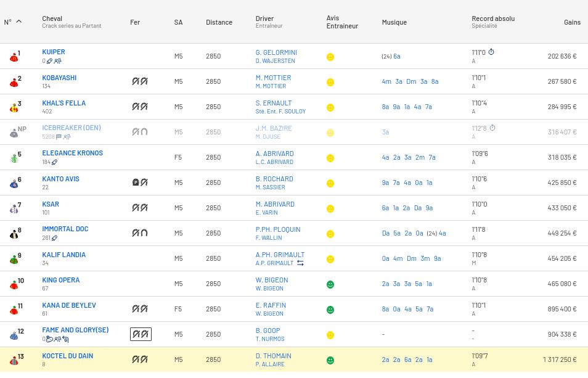588x378 pixels.
Task: Click the green smiley for Koctel du Dain
Action: [330, 360]
